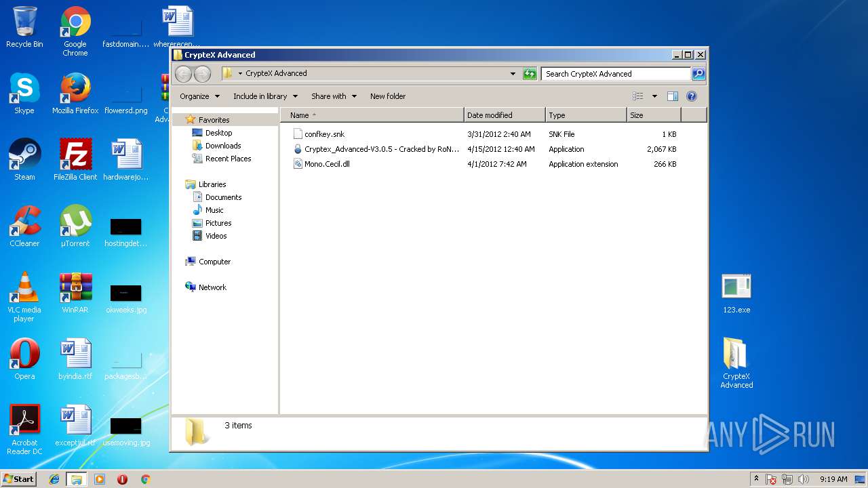Image resolution: width=868 pixels, height=488 pixels.
Task: Click the 9:19 AM taskbar clock
Action: [833, 479]
